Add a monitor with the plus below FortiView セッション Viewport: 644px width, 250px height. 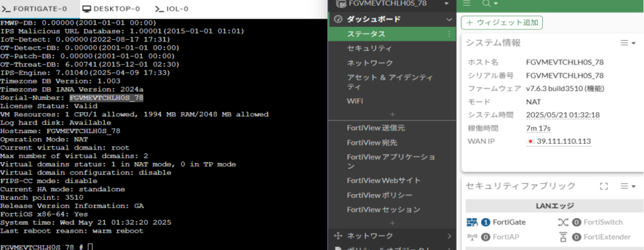392,223
